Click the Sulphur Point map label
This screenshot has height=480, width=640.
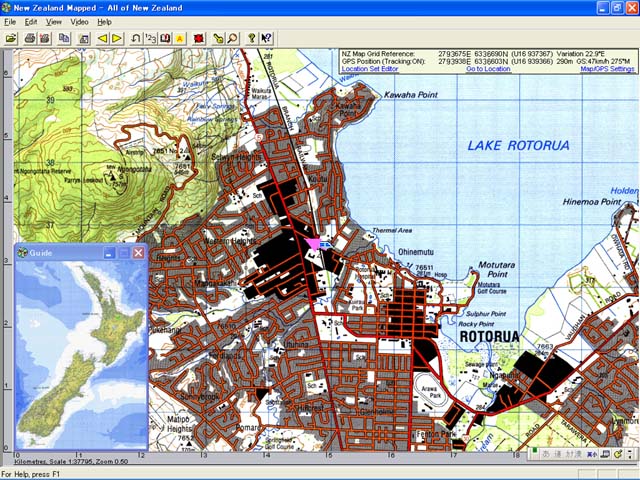[486, 314]
